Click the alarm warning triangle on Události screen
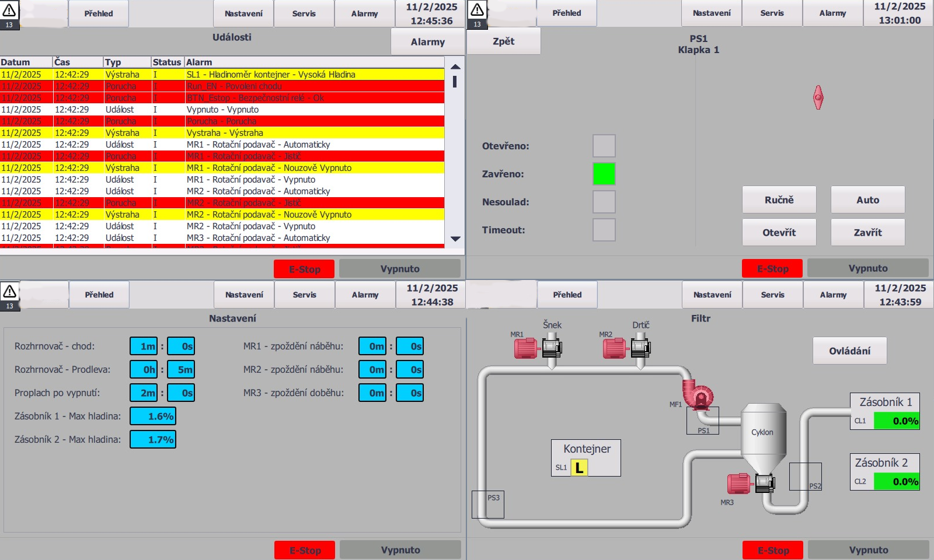934x560 pixels. (9, 10)
